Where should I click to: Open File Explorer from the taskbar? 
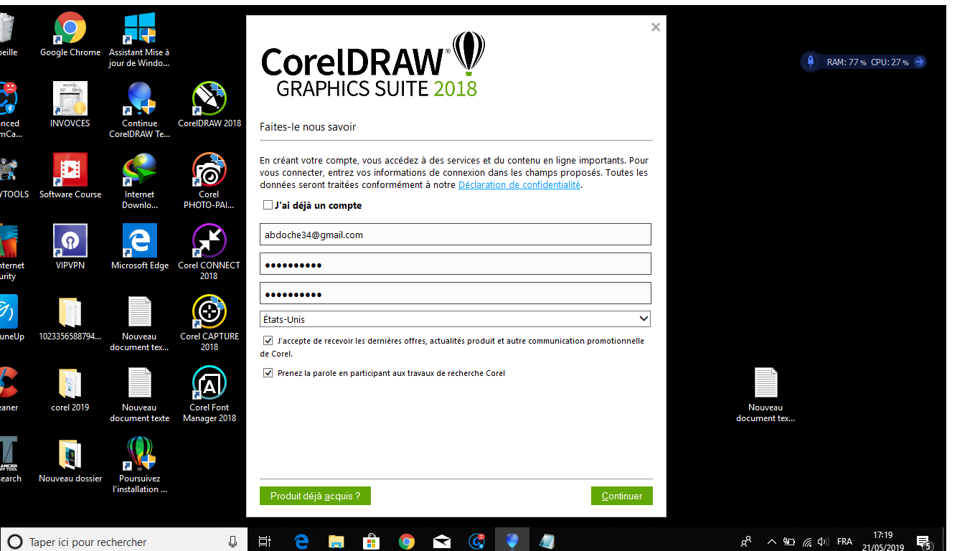(x=336, y=542)
